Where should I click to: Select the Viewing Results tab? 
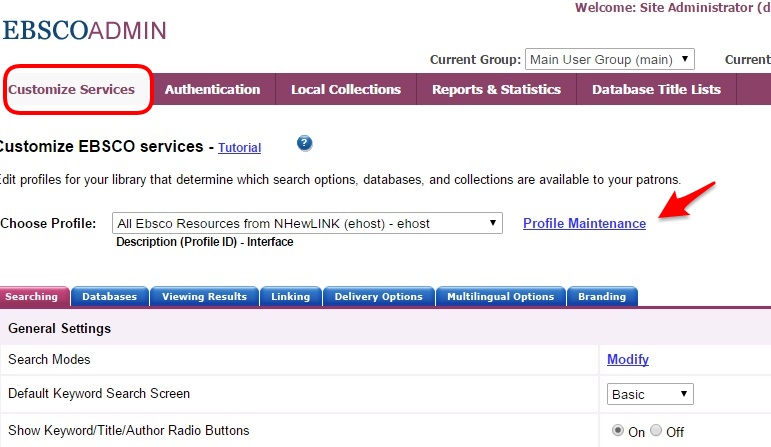coord(205,297)
